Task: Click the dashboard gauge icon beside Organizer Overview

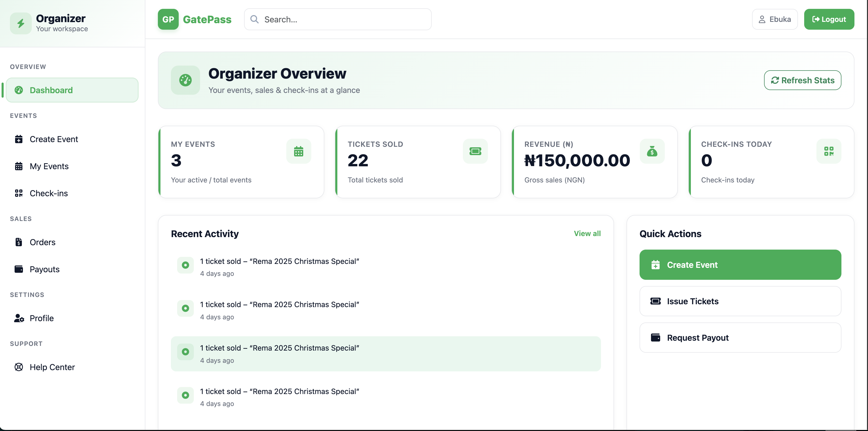Action: (x=185, y=80)
